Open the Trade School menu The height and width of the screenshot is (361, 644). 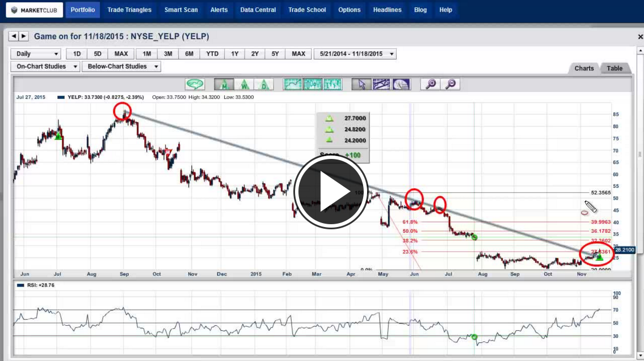(x=307, y=10)
